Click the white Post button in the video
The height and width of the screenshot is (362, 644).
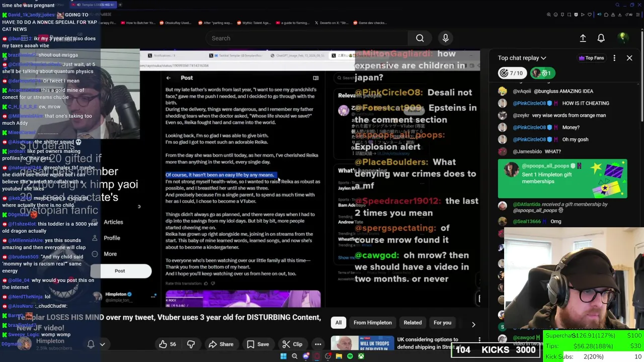click(120, 271)
